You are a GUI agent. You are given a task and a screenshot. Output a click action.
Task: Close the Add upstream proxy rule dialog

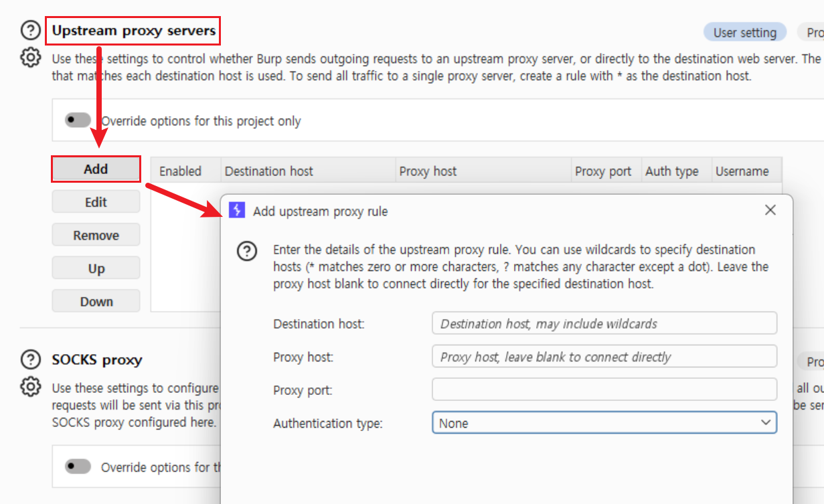click(770, 210)
